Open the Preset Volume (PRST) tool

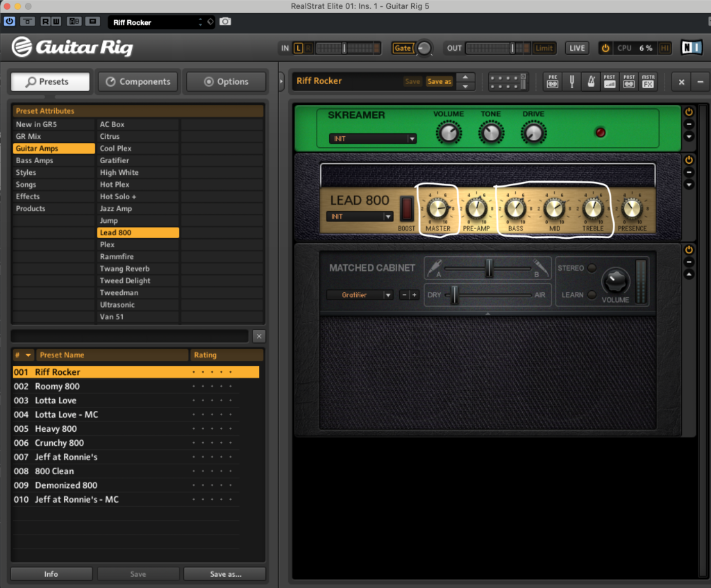(610, 81)
